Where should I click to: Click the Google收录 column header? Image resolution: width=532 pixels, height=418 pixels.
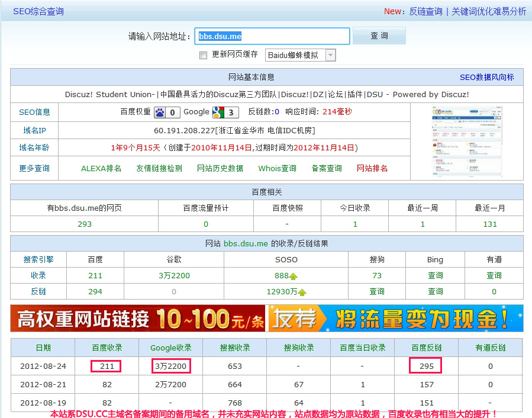[170, 348]
